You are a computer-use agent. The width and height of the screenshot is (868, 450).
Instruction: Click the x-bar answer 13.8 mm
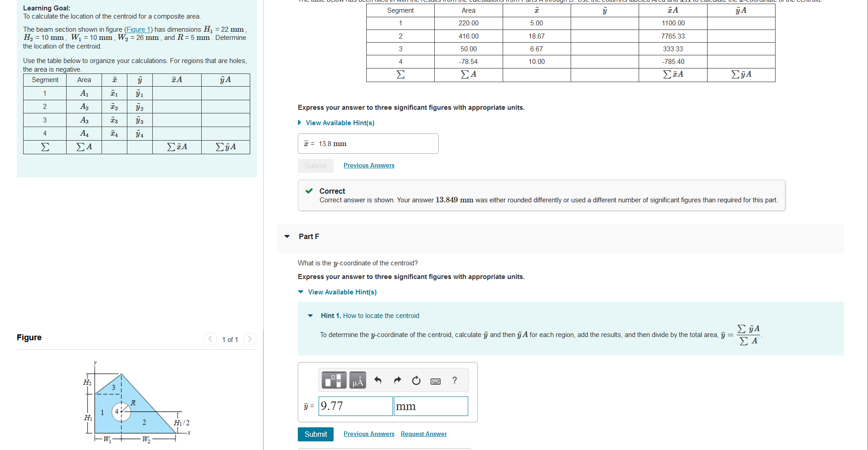tap(368, 144)
